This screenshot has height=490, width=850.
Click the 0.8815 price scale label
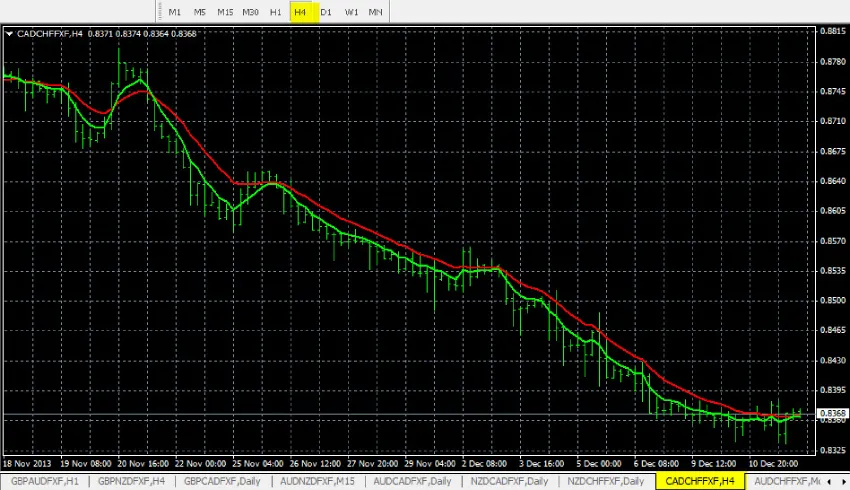[x=833, y=31]
